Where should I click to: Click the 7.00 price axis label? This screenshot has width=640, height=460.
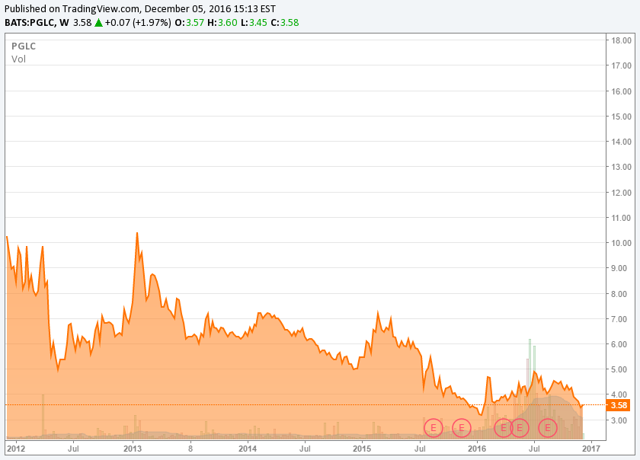pos(621,319)
